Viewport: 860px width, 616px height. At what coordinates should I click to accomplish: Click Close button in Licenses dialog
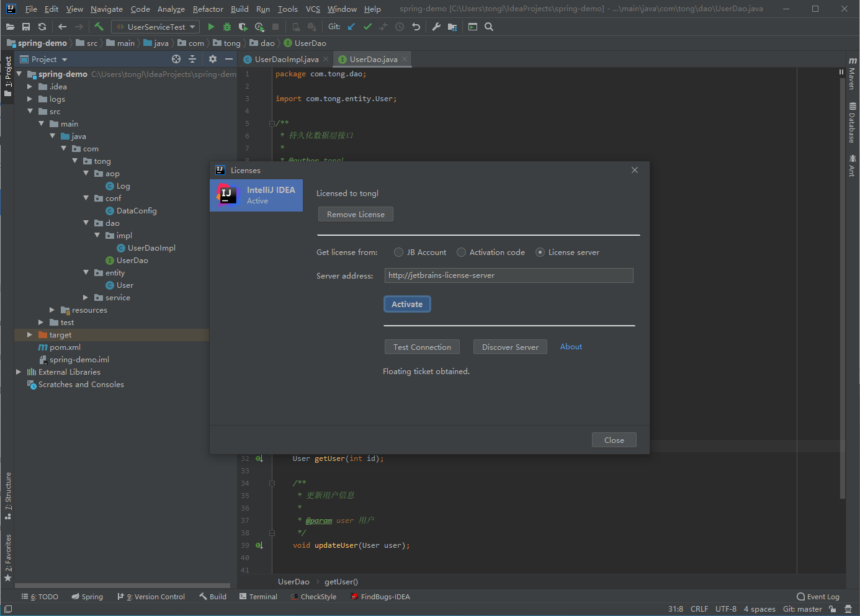(614, 440)
